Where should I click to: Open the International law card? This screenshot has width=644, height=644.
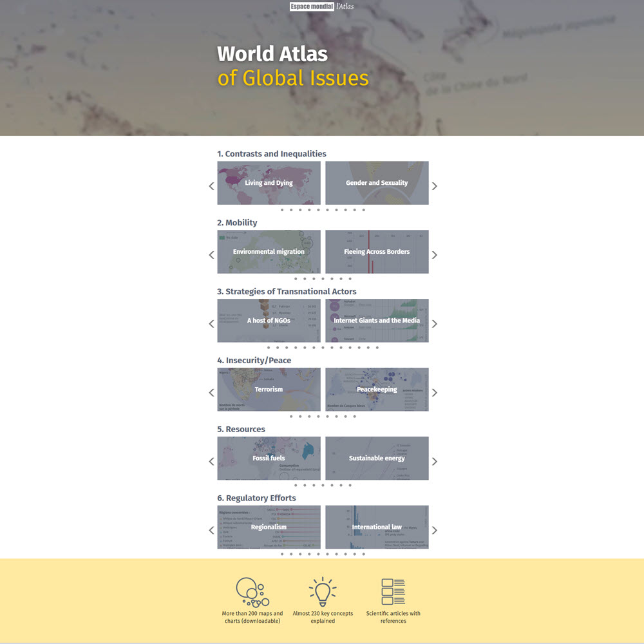pyautogui.click(x=377, y=527)
